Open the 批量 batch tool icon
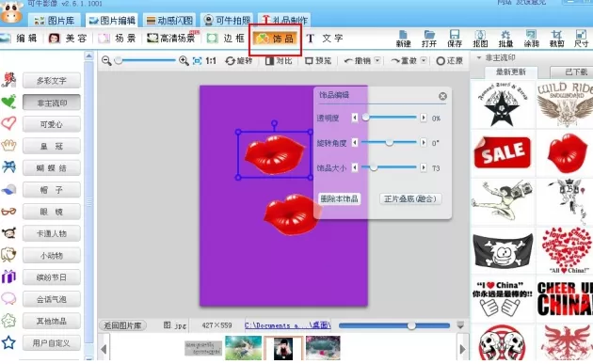 [505, 39]
